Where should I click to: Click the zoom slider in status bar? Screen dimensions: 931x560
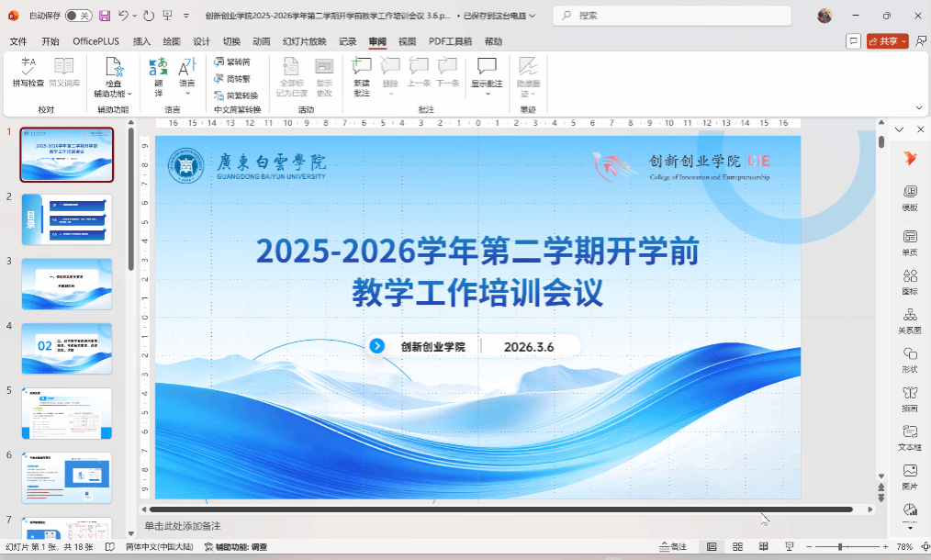[x=839, y=547]
